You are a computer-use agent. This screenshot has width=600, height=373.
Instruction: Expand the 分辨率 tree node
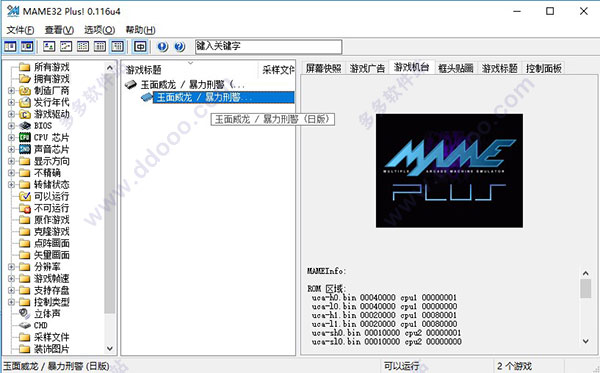tap(11, 267)
